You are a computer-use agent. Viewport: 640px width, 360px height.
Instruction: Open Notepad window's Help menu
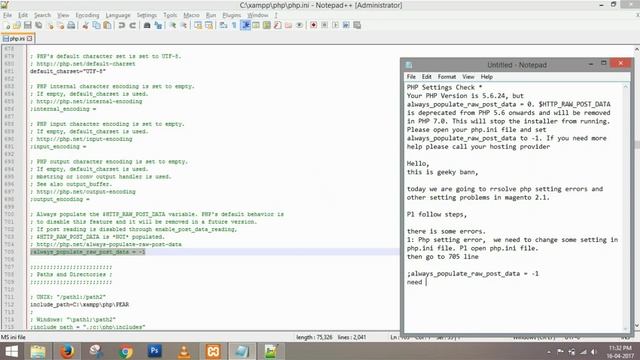tap(487, 77)
